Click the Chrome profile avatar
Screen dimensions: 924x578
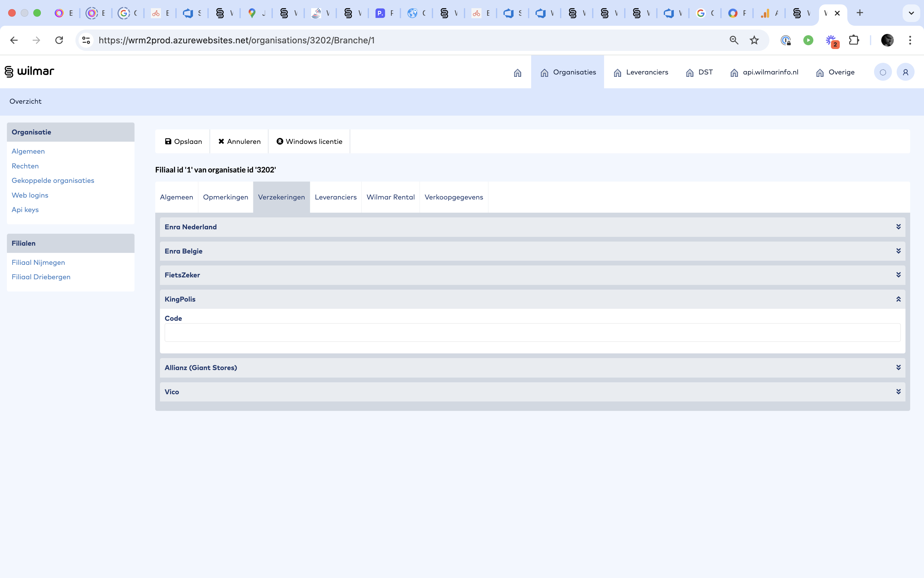pos(887,40)
